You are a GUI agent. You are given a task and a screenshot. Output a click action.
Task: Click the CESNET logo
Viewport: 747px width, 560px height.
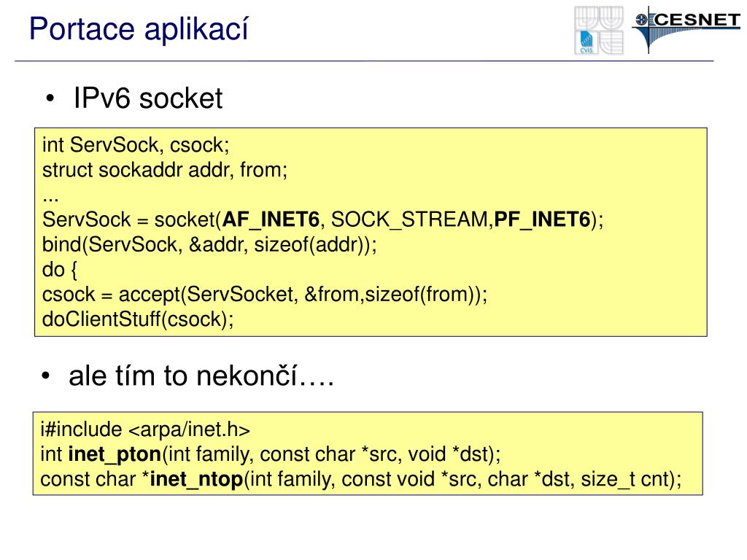(686, 29)
